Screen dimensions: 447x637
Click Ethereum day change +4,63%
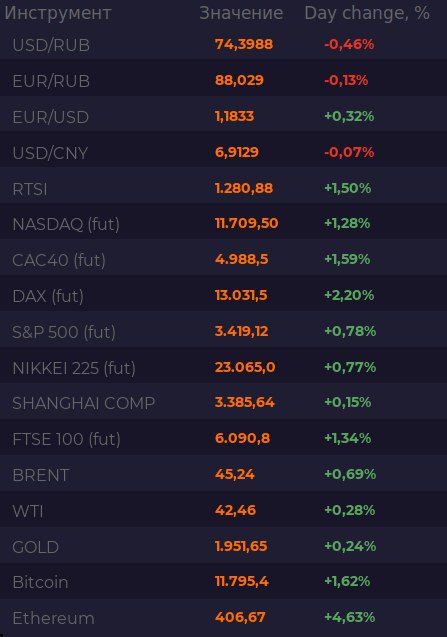coord(349,617)
